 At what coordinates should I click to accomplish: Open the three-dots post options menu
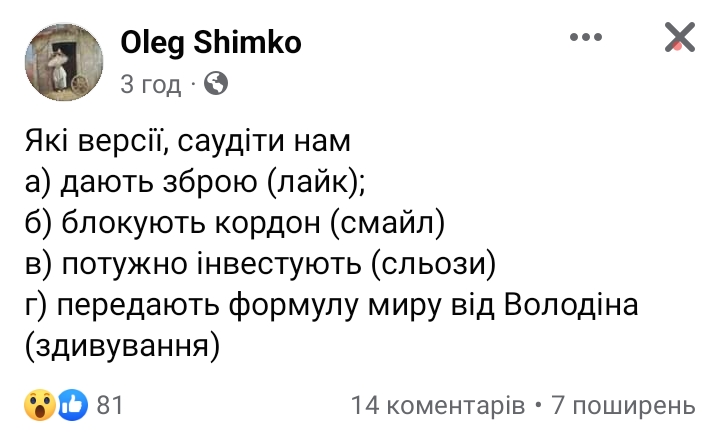tap(585, 37)
